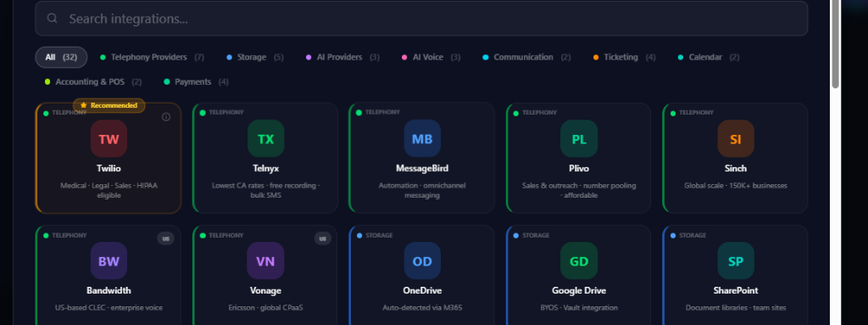Click the Bandwidth BW logo icon

coord(108,261)
